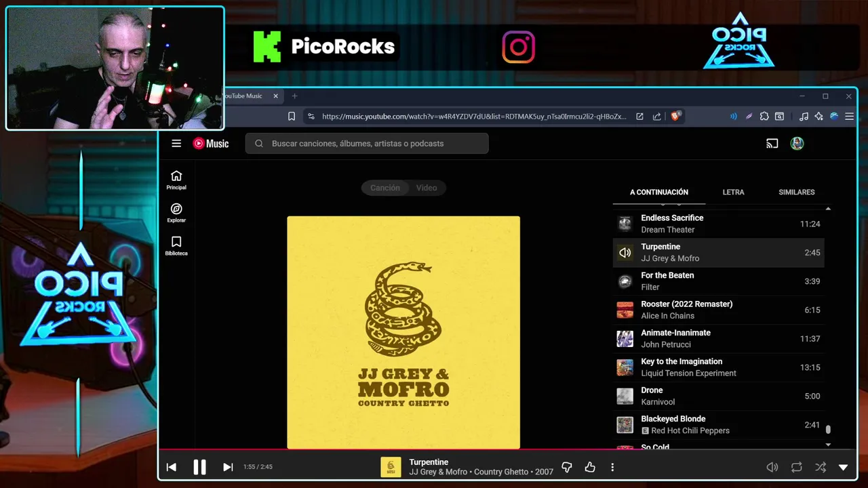
Task: Pause the current song
Action: pyautogui.click(x=199, y=467)
